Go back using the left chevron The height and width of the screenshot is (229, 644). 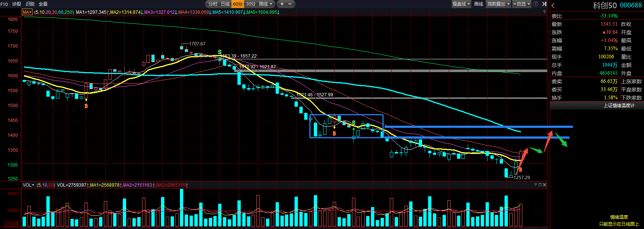(x=553, y=6)
